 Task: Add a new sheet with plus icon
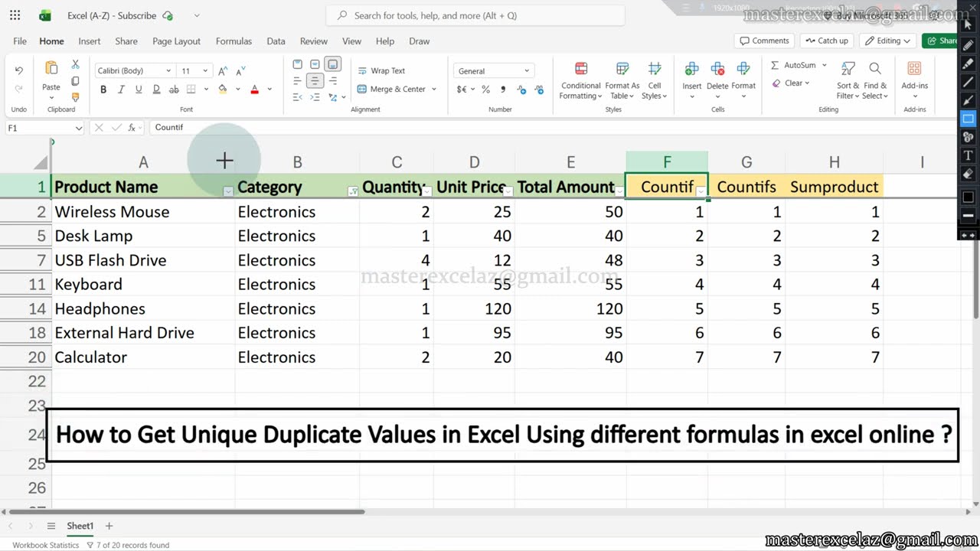[109, 526]
